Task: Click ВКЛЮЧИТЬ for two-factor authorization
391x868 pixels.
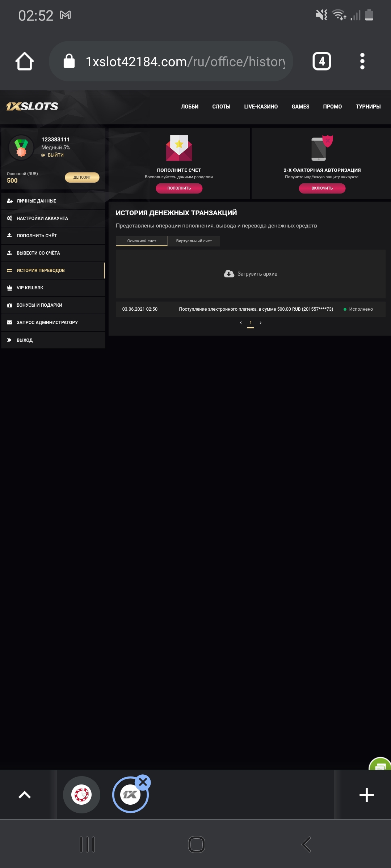Action: tap(322, 188)
